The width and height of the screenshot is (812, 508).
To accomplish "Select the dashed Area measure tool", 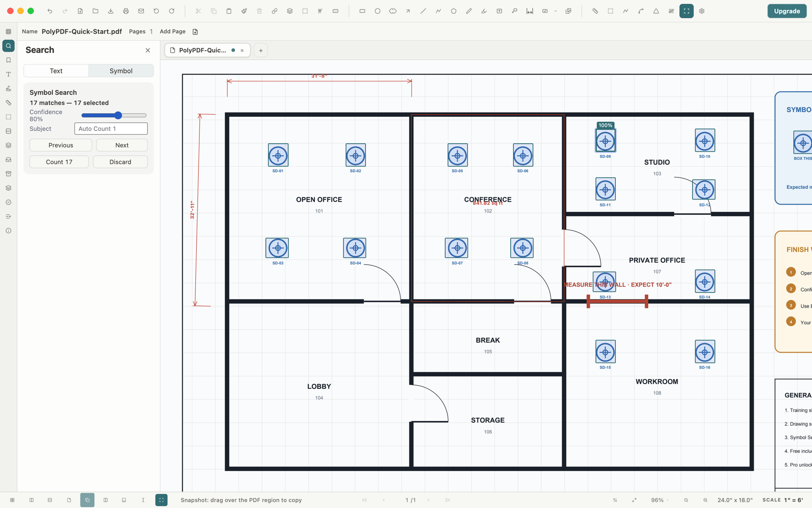I will [610, 11].
